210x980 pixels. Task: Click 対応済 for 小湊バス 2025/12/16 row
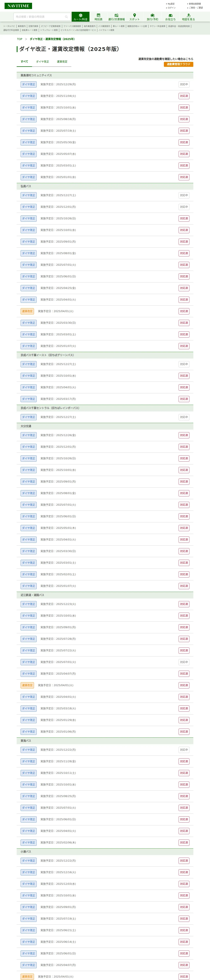pyautogui.click(x=184, y=872)
